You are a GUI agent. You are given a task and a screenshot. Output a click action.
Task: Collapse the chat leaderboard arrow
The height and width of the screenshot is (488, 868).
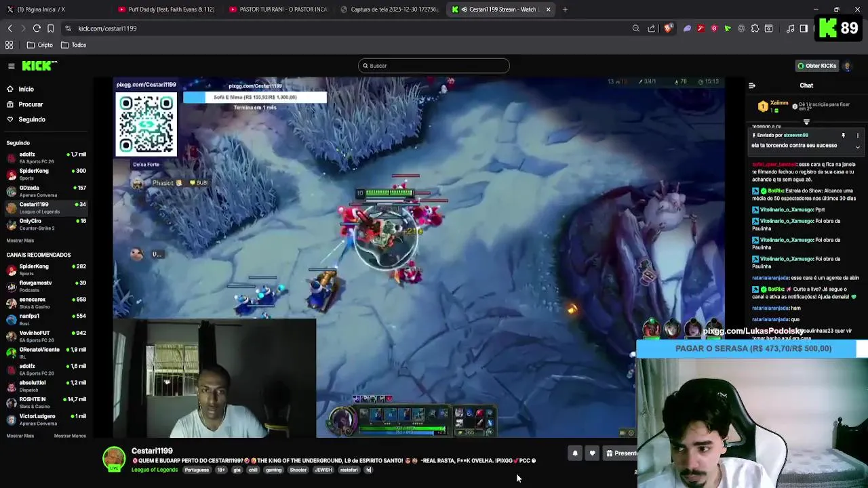(806, 122)
